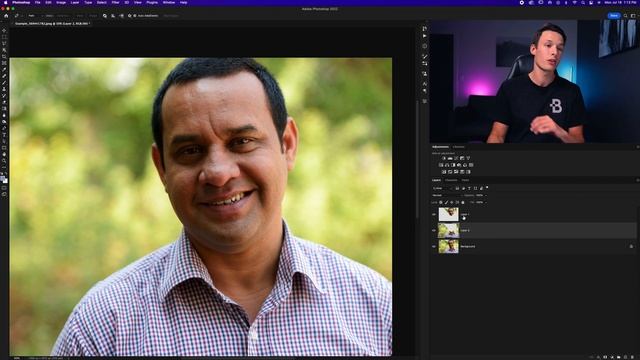Select the Crop tool
Viewport: 640px width, 360px height.
(x=4, y=57)
